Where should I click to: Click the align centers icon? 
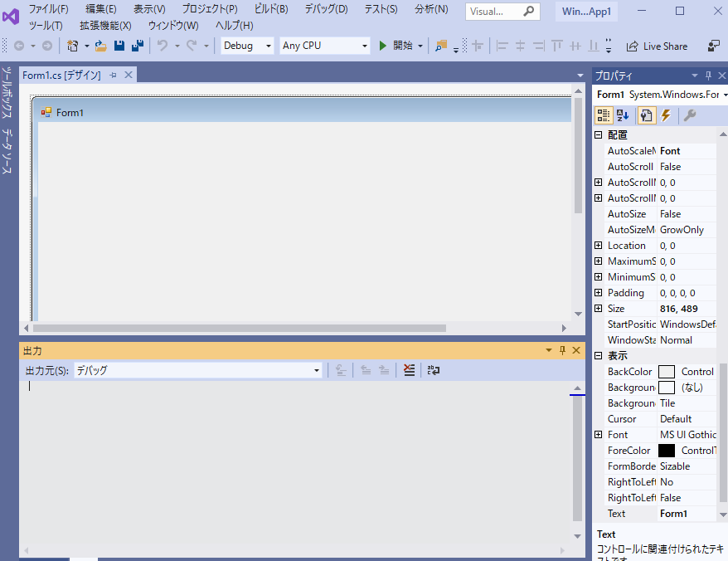pyautogui.click(x=520, y=46)
